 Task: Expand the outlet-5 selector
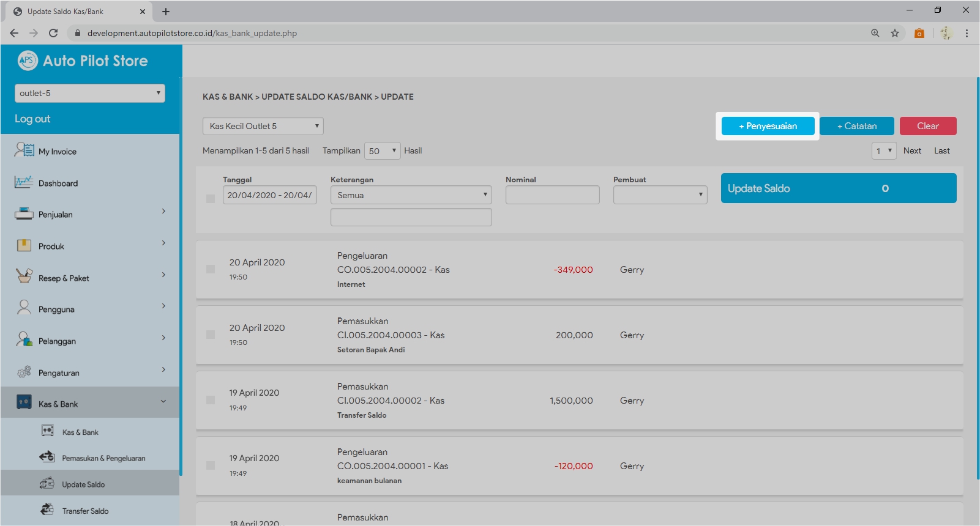tap(89, 93)
